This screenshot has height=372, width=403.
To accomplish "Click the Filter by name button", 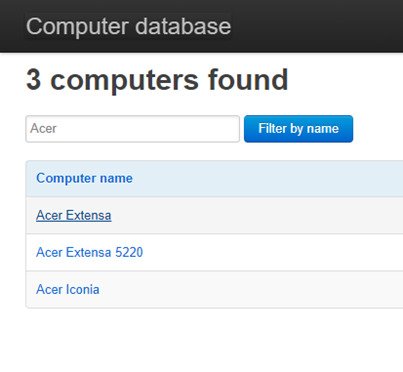I will [298, 129].
